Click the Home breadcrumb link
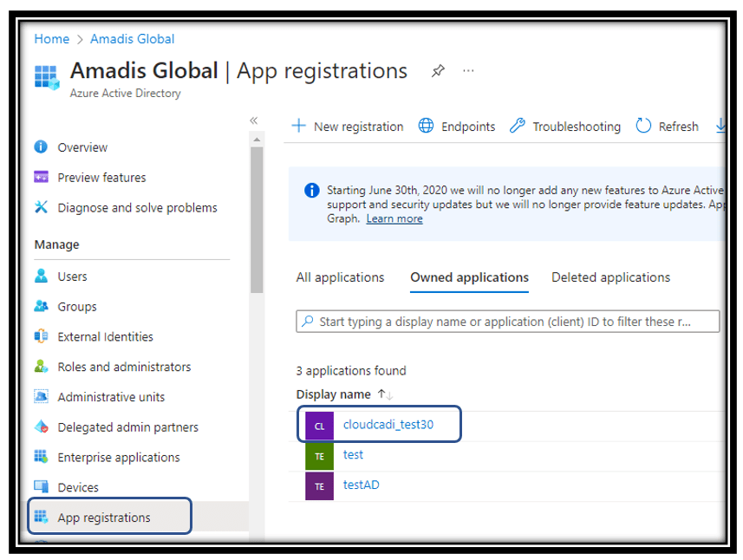This screenshot has width=743, height=560. click(52, 39)
